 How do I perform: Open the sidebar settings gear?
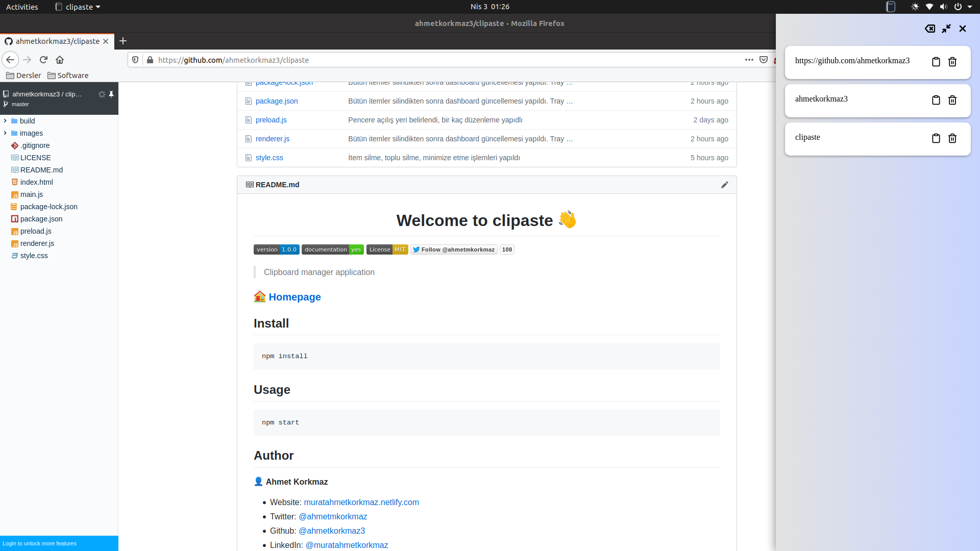[x=102, y=94]
